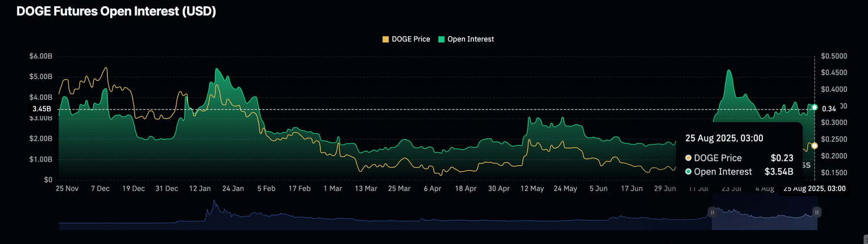Click the 24 Jan date on the x-axis
The image size is (868, 244).
click(x=233, y=189)
